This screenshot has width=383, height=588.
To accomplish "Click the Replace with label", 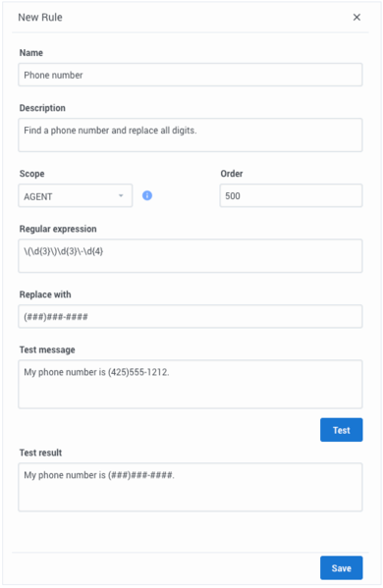I will (45, 294).
